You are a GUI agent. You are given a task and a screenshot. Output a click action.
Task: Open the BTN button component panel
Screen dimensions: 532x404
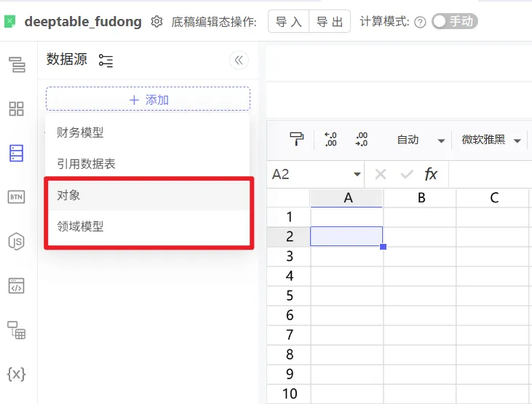click(16, 197)
